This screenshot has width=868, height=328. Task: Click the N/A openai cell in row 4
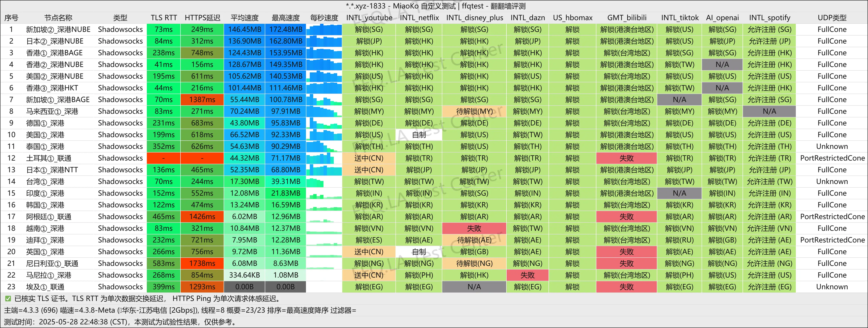tap(722, 64)
